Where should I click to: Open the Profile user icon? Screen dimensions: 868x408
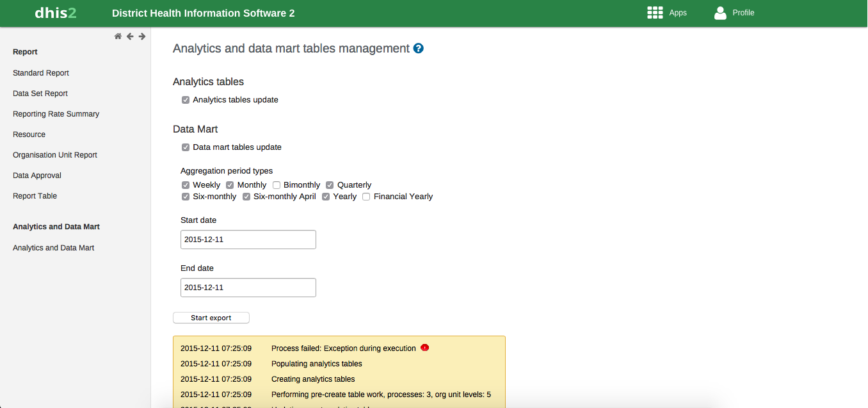(720, 13)
